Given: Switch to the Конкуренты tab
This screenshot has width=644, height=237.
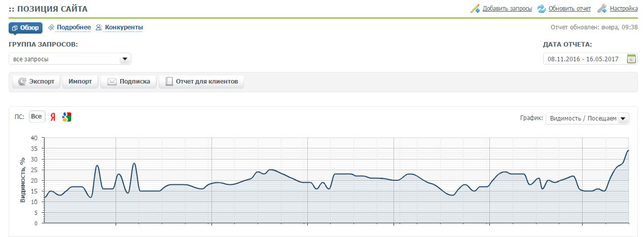Looking at the screenshot, I should [124, 27].
